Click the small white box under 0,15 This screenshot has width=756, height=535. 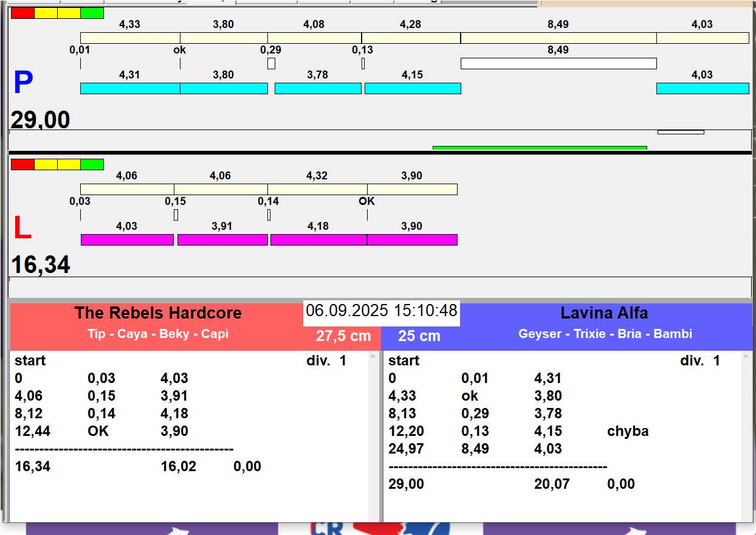pyautogui.click(x=176, y=215)
